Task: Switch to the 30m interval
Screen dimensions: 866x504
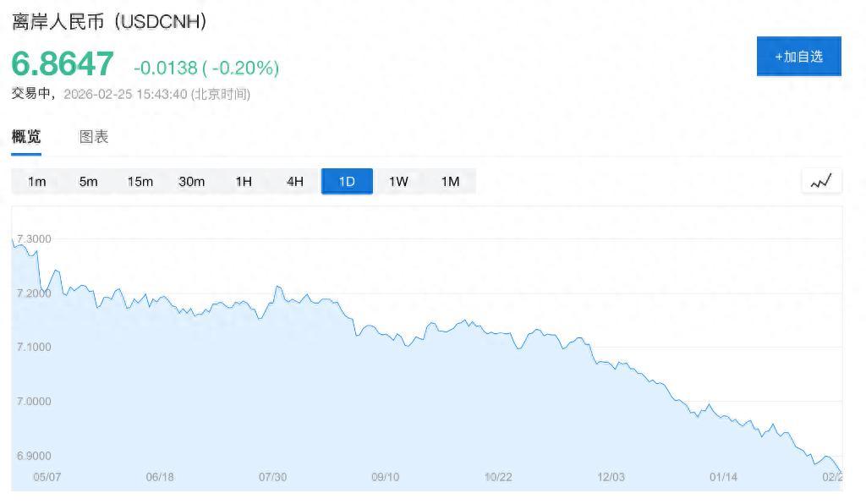Action: point(192,180)
